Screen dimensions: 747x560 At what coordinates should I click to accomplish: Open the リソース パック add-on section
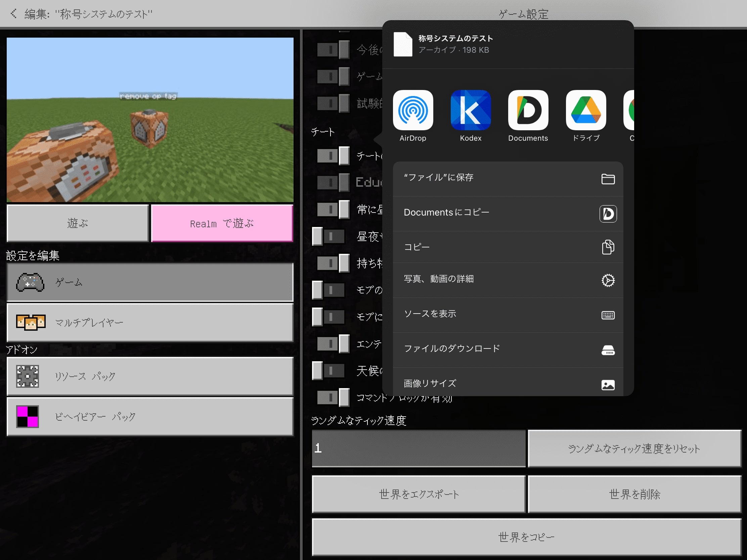(x=150, y=376)
